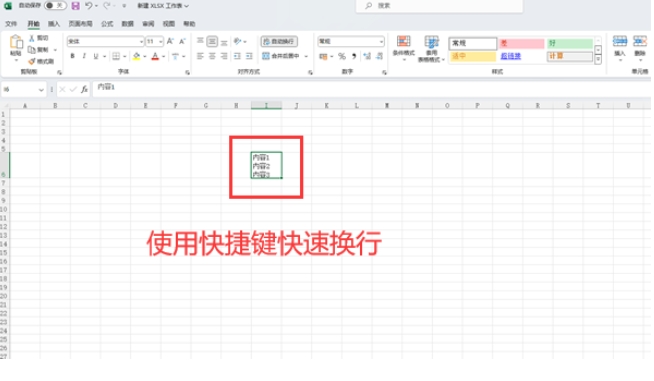Image resolution: width=654 pixels, height=381 pixels.
Task: Open the File tab
Action: pos(11,24)
